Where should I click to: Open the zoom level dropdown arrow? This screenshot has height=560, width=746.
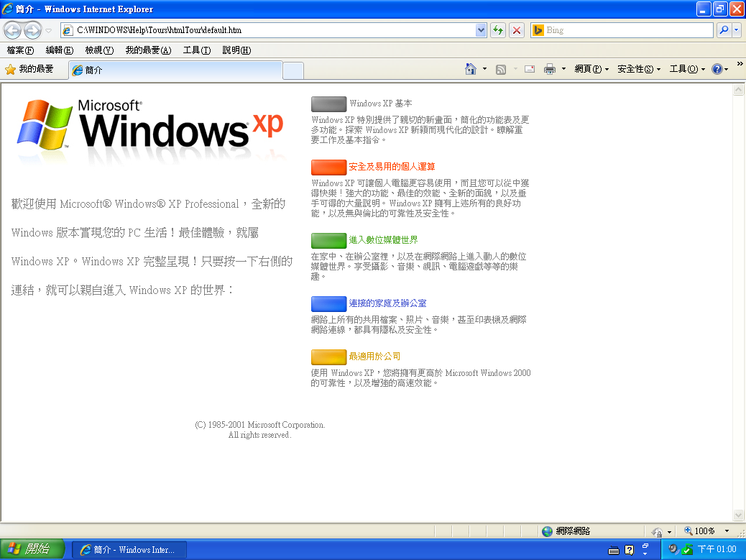(x=727, y=531)
